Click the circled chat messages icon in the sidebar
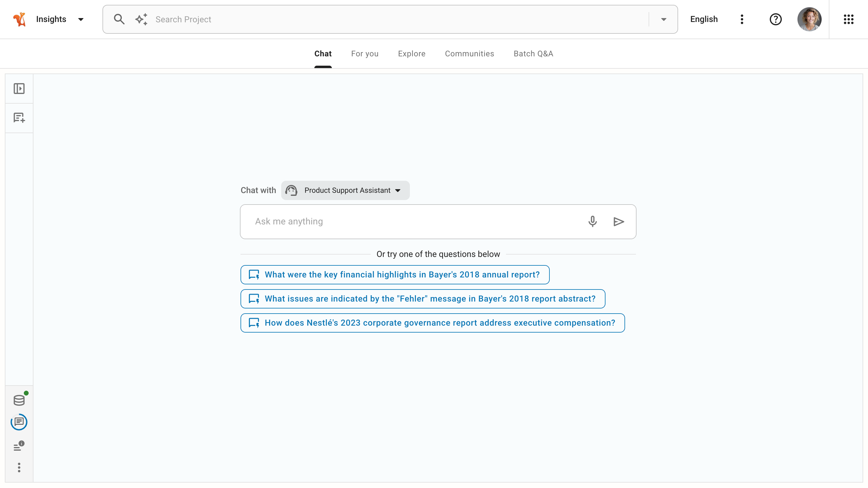Image resolution: width=868 pixels, height=488 pixels. 19,422
